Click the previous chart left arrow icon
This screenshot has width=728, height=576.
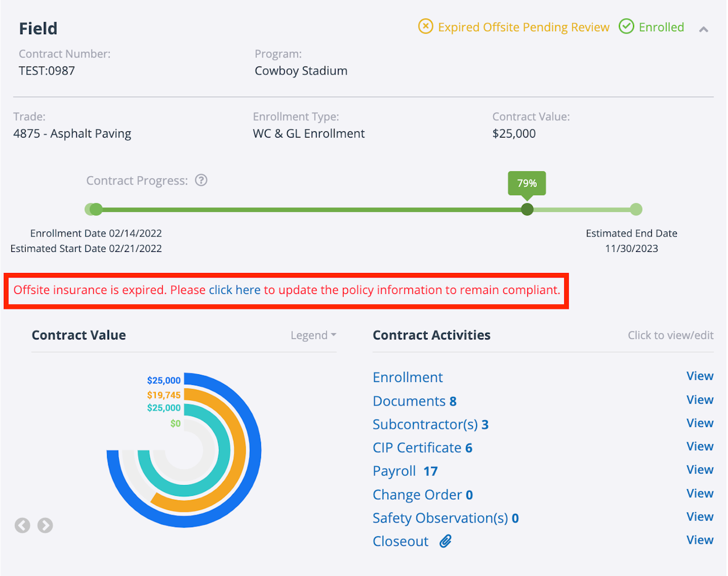pos(22,525)
